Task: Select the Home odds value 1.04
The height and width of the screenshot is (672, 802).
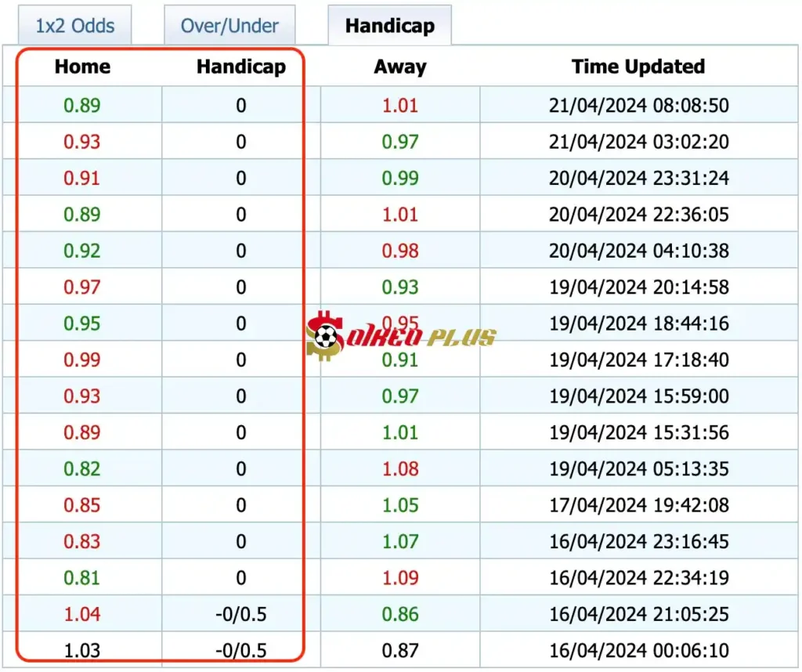Action: pos(82,615)
